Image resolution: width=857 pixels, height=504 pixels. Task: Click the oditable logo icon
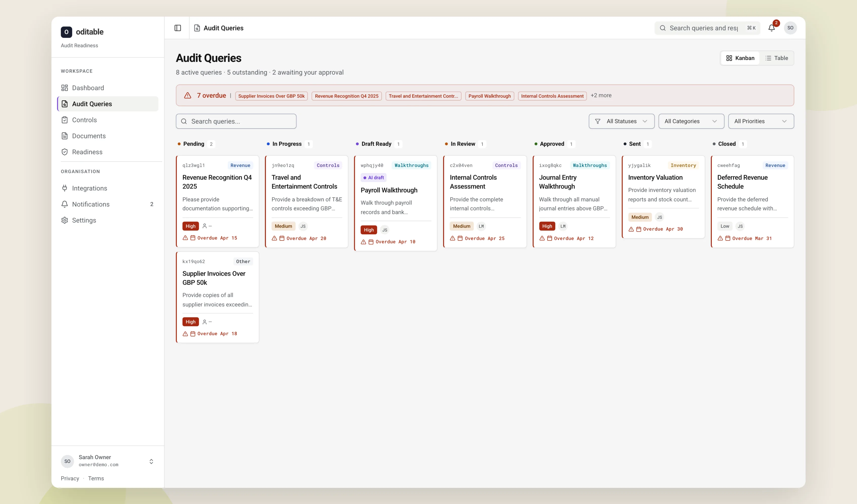click(66, 32)
